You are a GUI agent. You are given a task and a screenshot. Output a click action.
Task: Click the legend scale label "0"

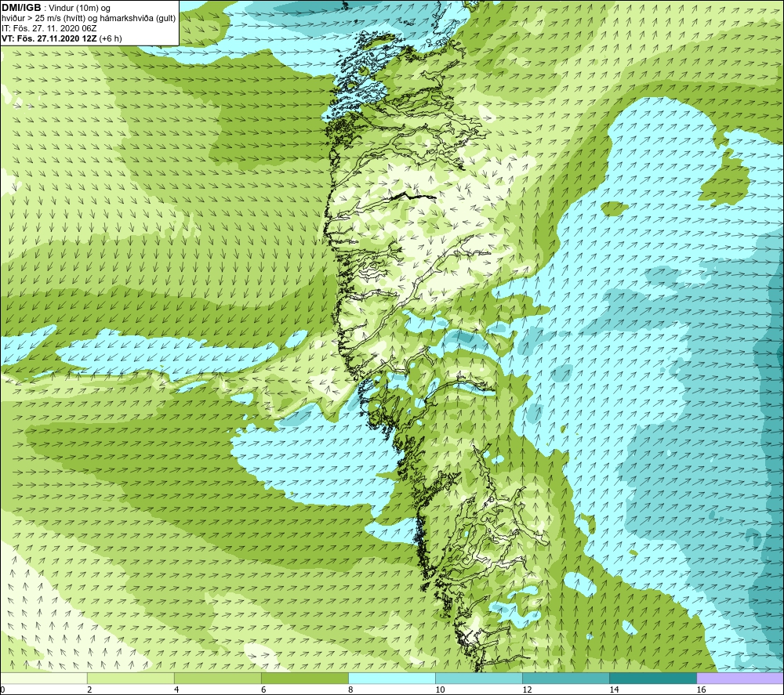point(3,690)
